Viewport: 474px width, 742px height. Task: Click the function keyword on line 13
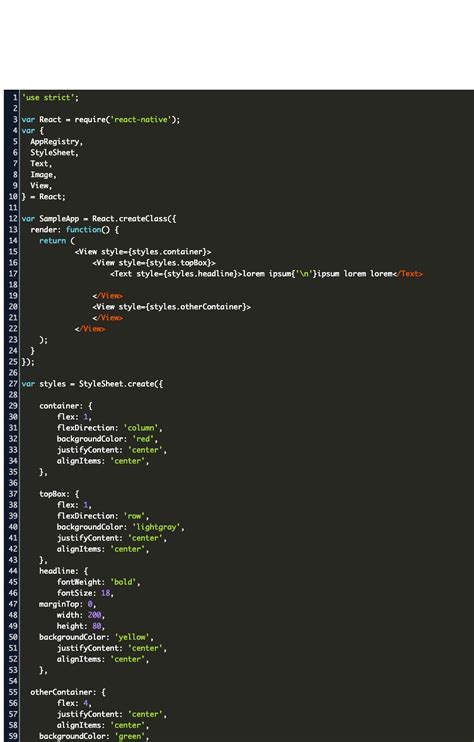point(83,230)
